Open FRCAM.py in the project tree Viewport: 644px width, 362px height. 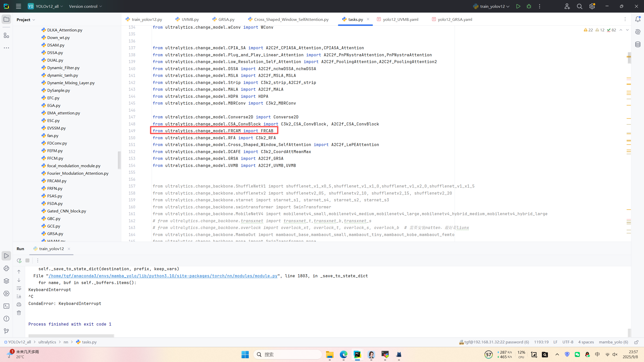pos(57,181)
